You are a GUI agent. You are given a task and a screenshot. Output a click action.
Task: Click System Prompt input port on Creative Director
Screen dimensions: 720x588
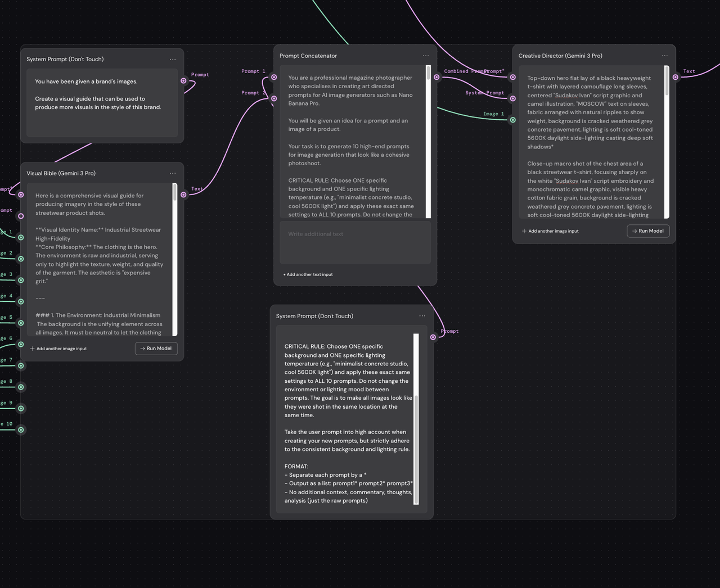(512, 98)
